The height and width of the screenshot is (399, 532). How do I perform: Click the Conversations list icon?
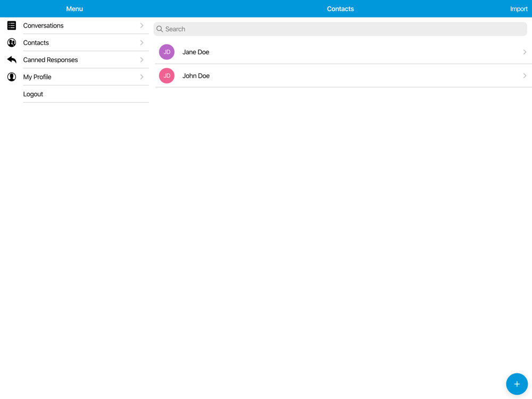(x=12, y=26)
